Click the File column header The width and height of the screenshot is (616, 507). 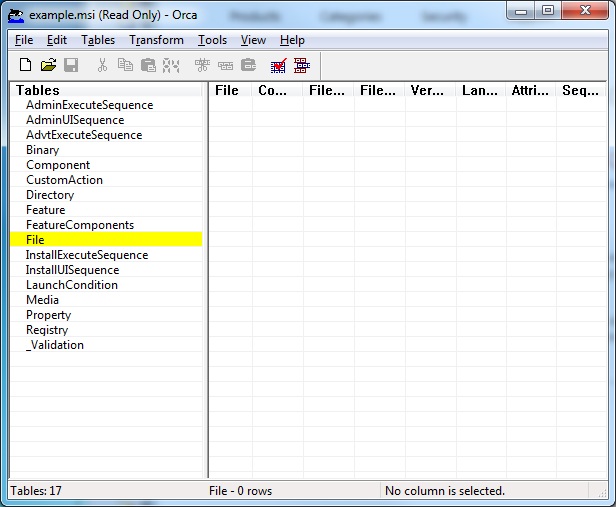(x=230, y=90)
